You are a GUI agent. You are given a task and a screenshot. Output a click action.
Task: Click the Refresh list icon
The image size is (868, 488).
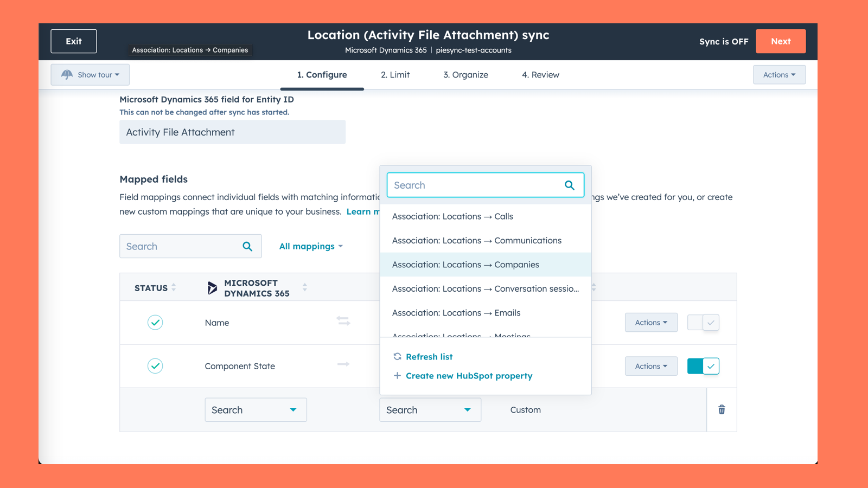point(397,356)
